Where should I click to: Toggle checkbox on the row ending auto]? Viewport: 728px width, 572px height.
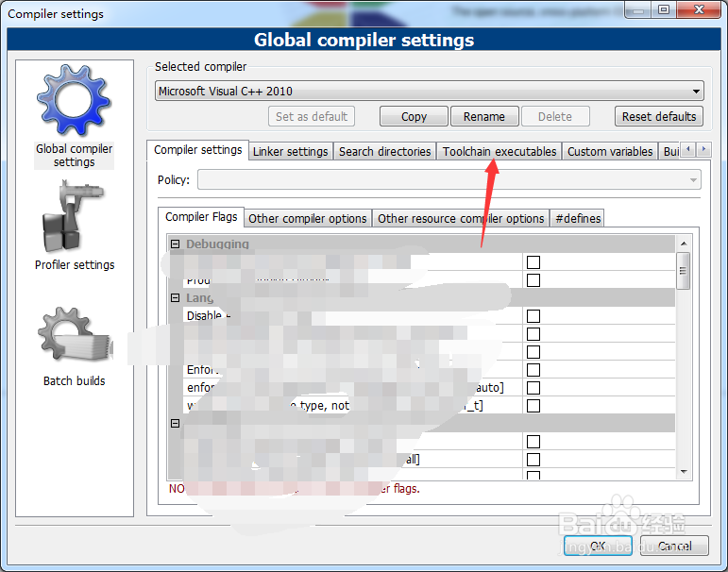pyautogui.click(x=533, y=388)
